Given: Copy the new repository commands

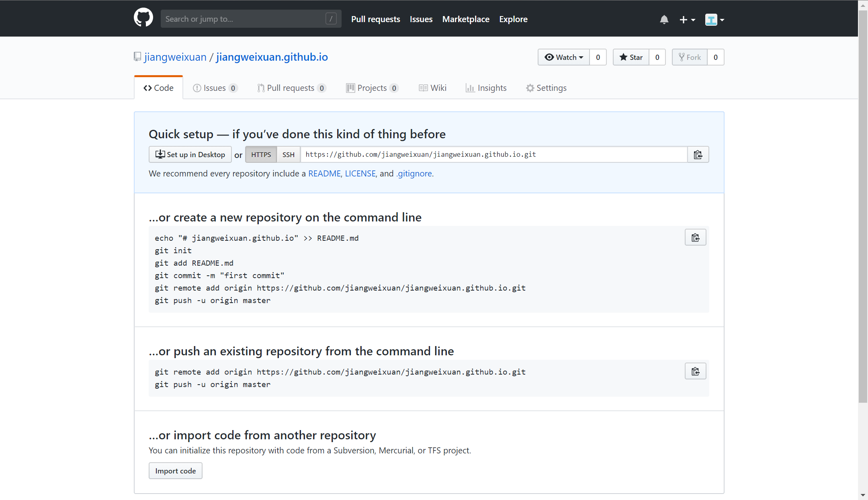Looking at the screenshot, I should pos(695,238).
